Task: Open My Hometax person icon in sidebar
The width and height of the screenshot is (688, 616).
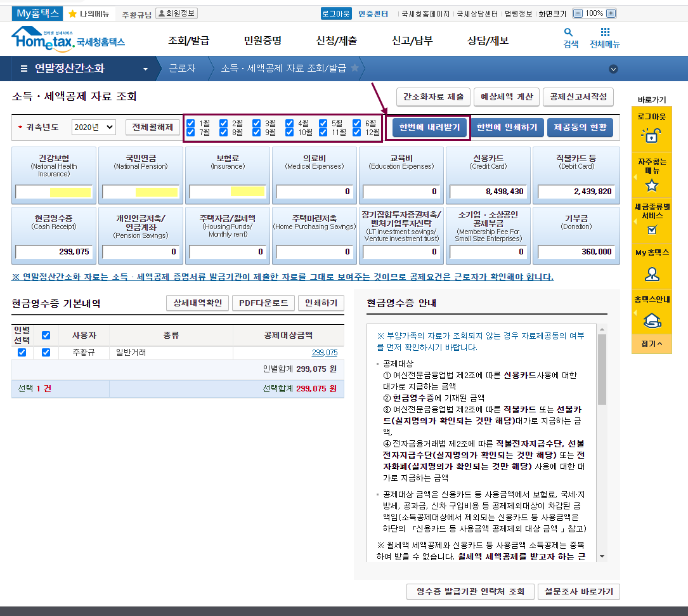Action: [x=651, y=274]
